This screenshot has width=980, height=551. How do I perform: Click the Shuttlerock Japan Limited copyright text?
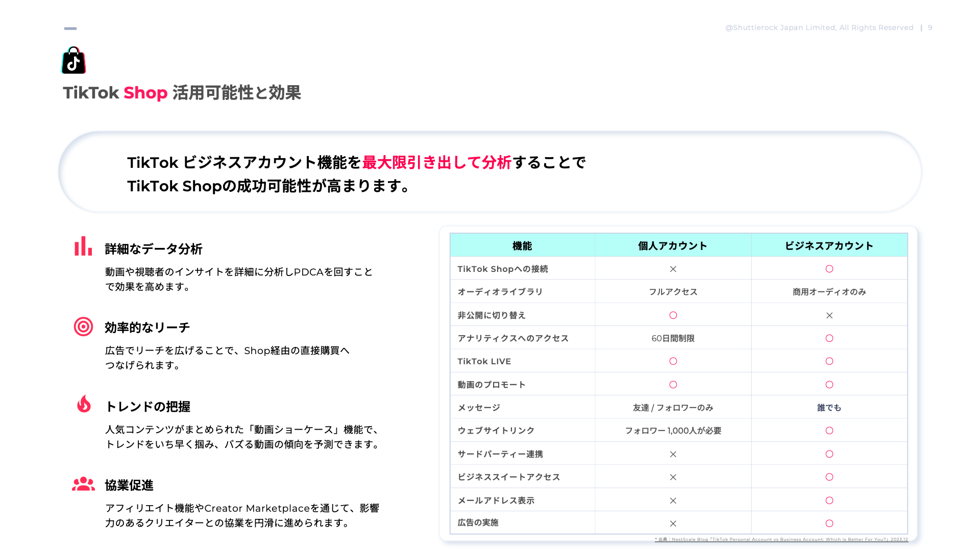(819, 28)
